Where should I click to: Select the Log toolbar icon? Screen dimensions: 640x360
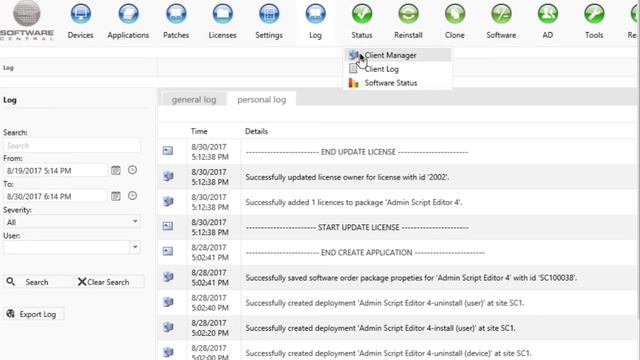pyautogui.click(x=316, y=13)
